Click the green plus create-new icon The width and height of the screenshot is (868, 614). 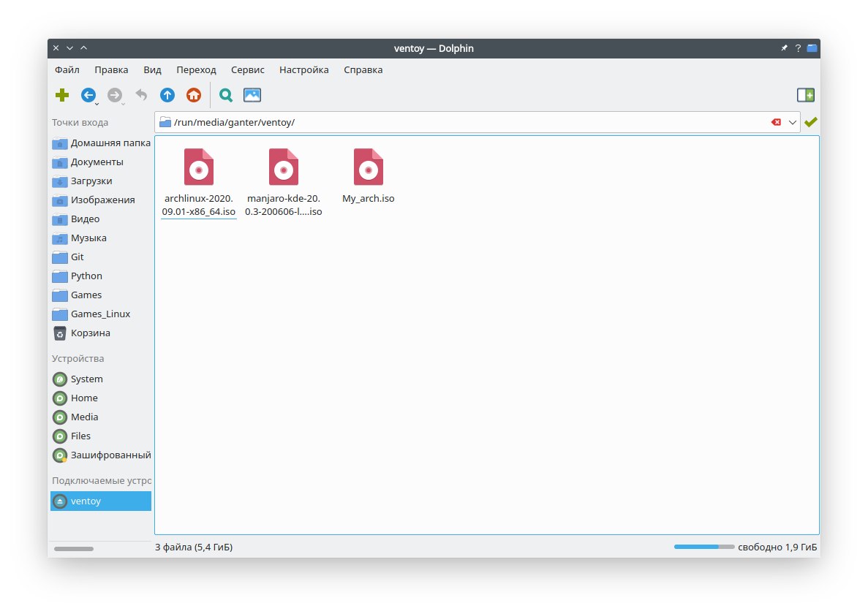(x=62, y=95)
